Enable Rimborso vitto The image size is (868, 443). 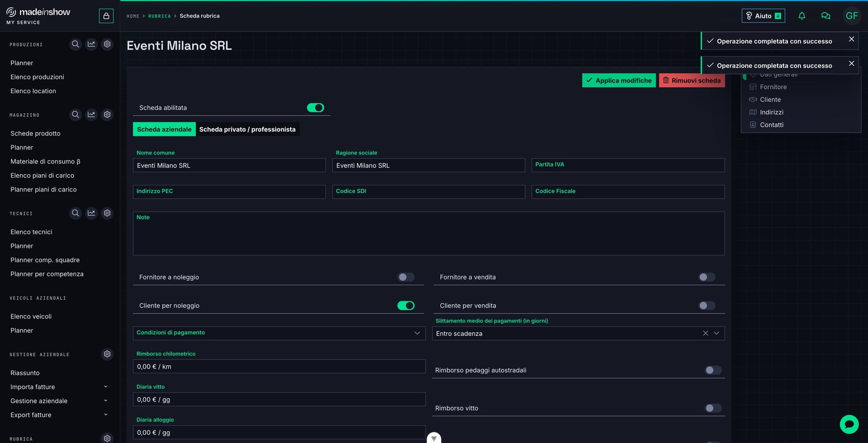coord(713,408)
